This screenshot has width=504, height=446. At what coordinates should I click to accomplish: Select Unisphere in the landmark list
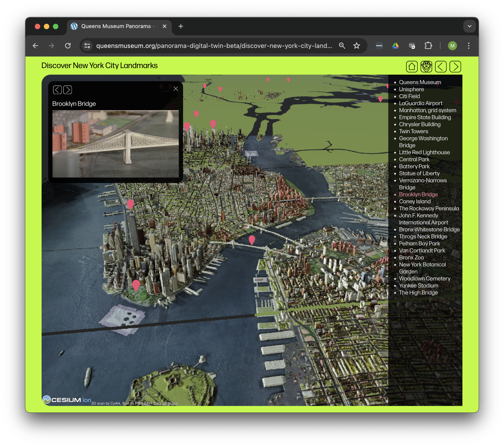point(411,89)
